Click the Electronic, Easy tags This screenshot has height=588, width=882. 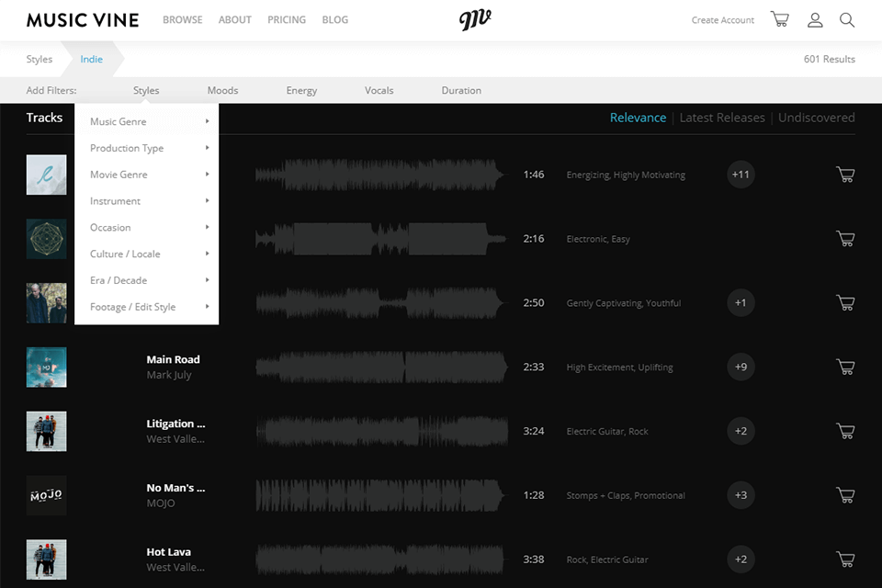[x=598, y=239]
